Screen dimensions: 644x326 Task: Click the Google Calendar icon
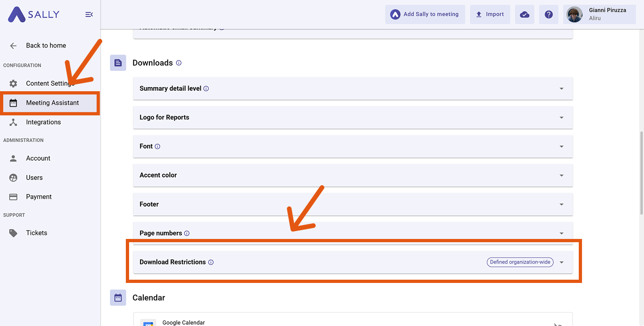(148, 323)
